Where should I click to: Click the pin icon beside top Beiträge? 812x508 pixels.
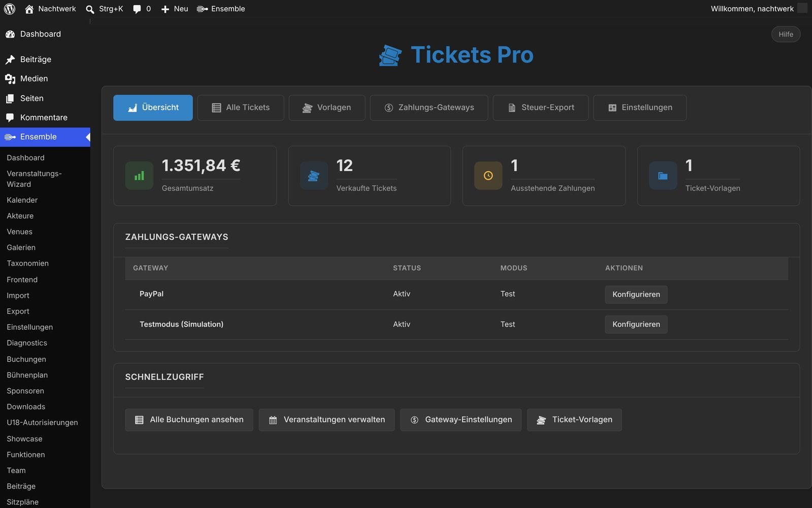(10, 59)
